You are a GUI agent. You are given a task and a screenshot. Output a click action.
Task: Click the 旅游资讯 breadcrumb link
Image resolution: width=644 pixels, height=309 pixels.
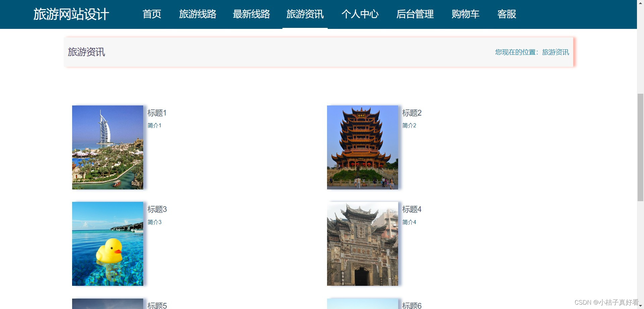click(555, 52)
